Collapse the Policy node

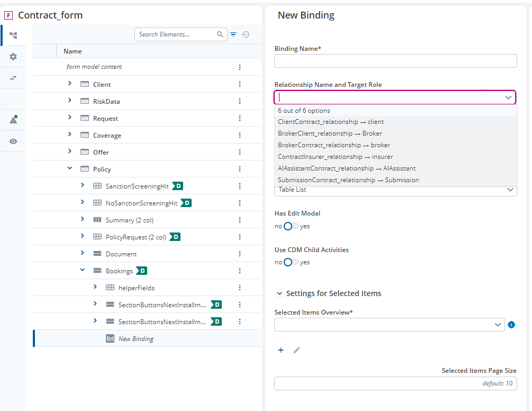(x=69, y=168)
